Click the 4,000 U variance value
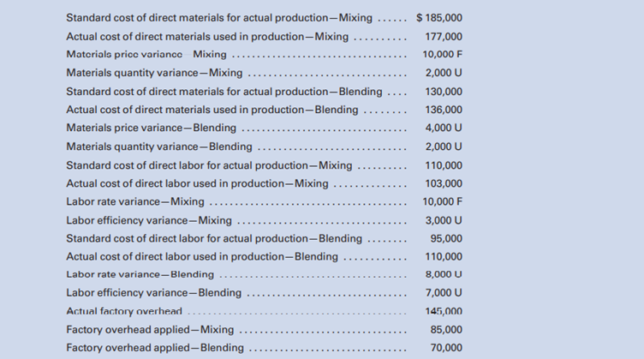Viewport: 644px width, 359px height. [443, 128]
